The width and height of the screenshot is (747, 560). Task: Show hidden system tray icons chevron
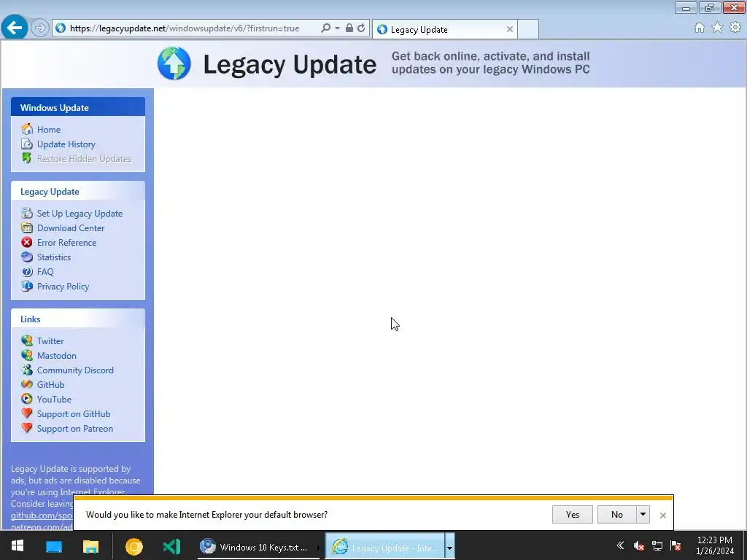coord(620,545)
